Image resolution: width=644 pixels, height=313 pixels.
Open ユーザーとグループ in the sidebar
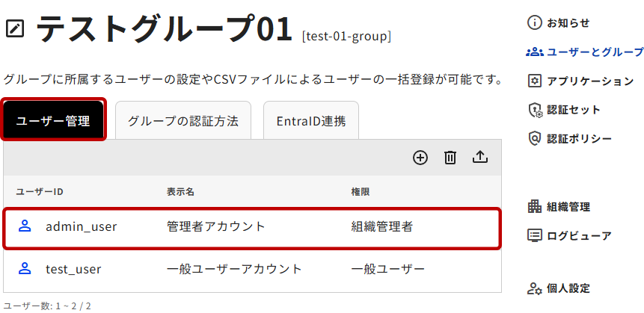tap(585, 52)
